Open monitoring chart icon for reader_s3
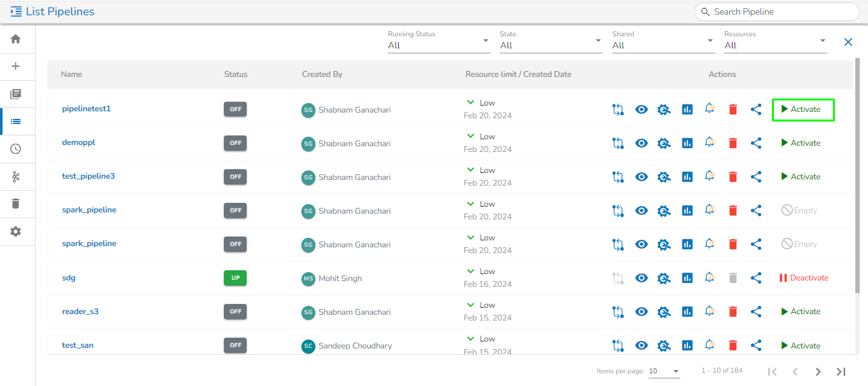The image size is (868, 386). coord(687,312)
